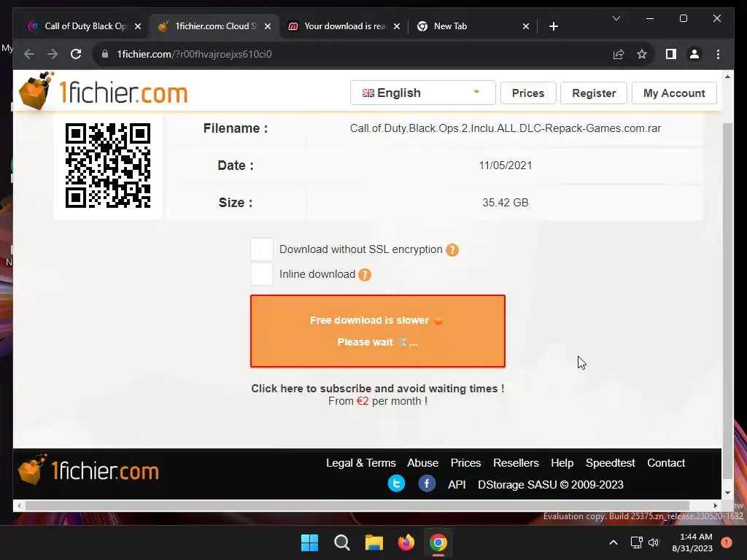
Task: Click the date value 11/05/2021
Action: point(505,166)
